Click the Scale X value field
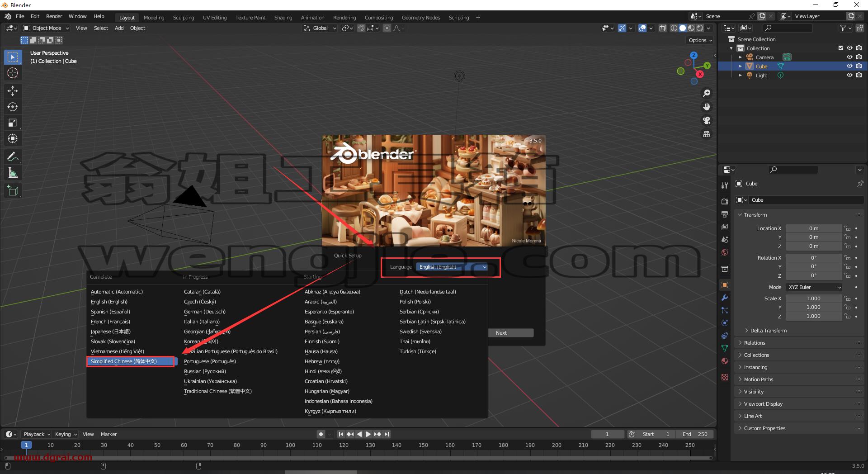This screenshot has width=868, height=474. pyautogui.click(x=814, y=299)
